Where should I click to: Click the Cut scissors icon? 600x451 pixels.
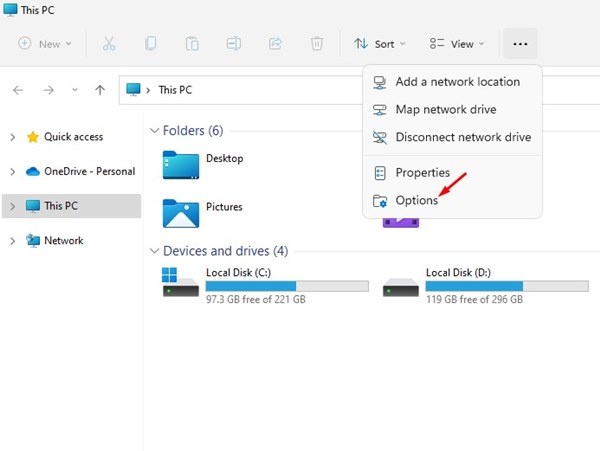(109, 44)
